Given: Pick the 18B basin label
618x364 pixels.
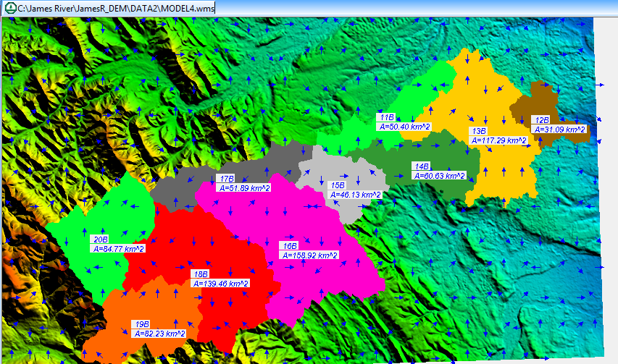Looking at the screenshot, I should [201, 274].
